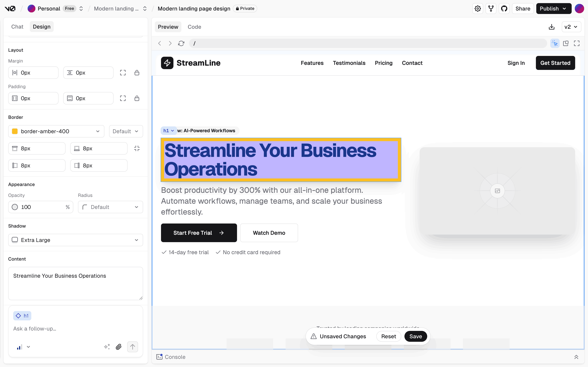Open the v2 version dropdown
Viewport: 588px width, 367px height.
(571, 27)
